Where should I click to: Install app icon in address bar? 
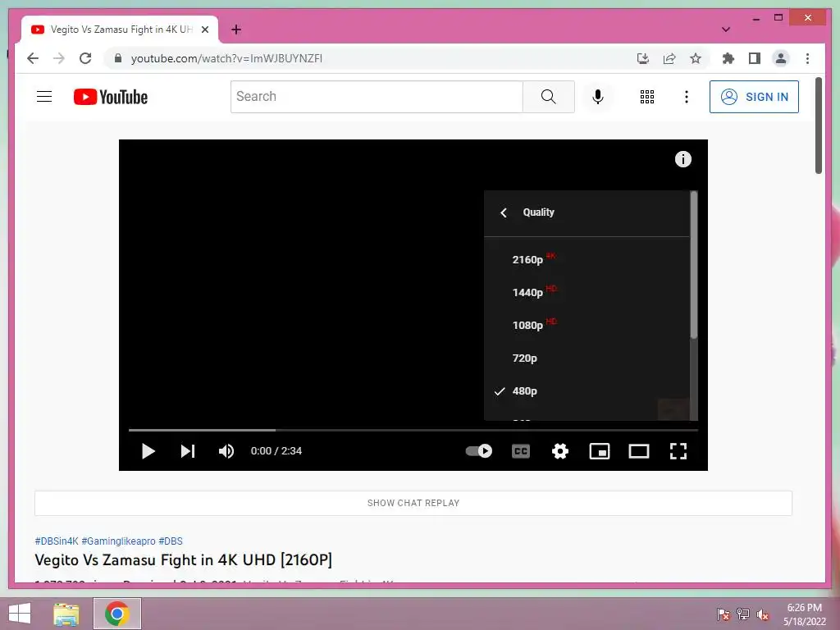click(643, 58)
